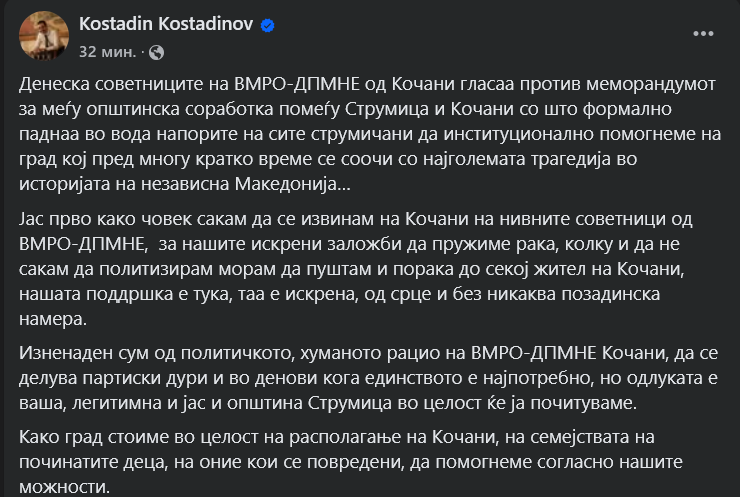Click the blue verified badge
This screenshot has width=740, height=497.
[x=267, y=25]
